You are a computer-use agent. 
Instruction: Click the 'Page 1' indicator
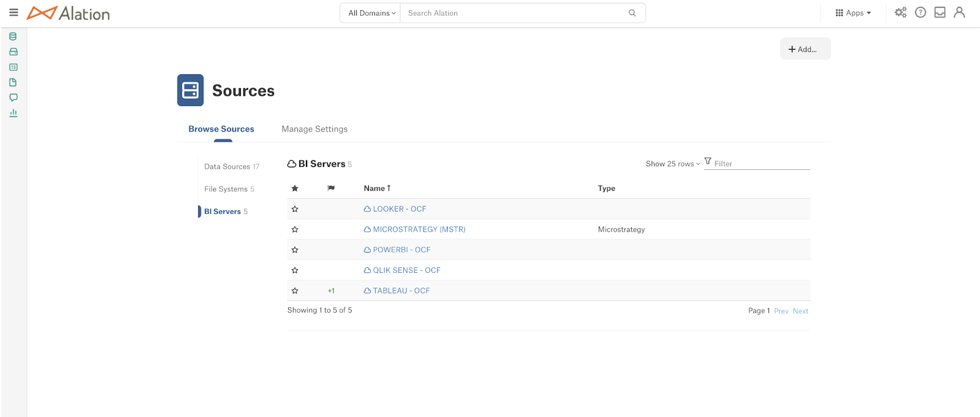point(759,311)
